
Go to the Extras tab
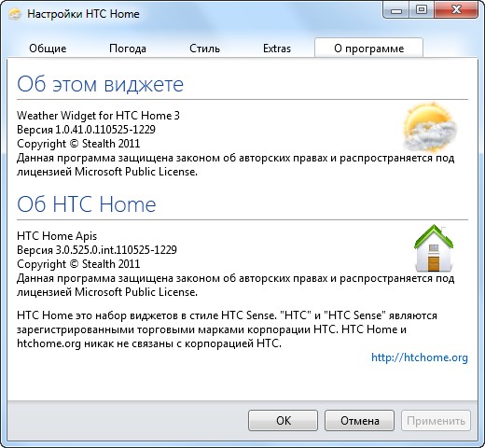[x=277, y=49]
